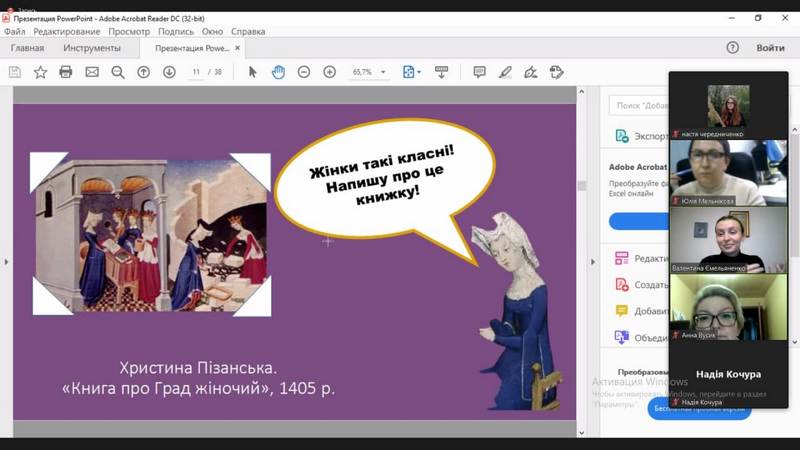Expand the left navigation pane arrow
800x450 pixels.
(6, 262)
